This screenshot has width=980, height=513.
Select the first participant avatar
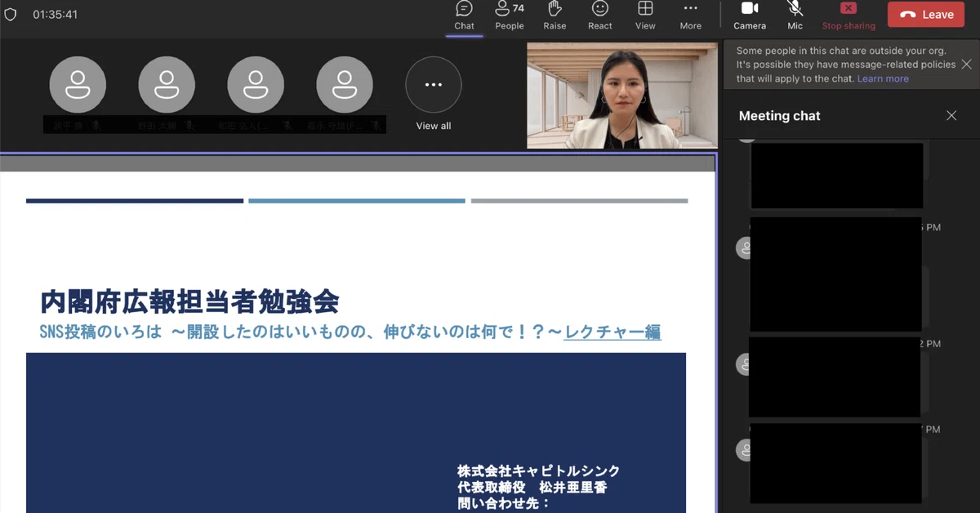click(78, 84)
